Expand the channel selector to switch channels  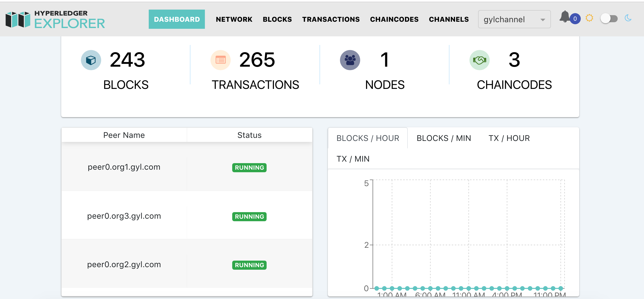click(x=514, y=19)
